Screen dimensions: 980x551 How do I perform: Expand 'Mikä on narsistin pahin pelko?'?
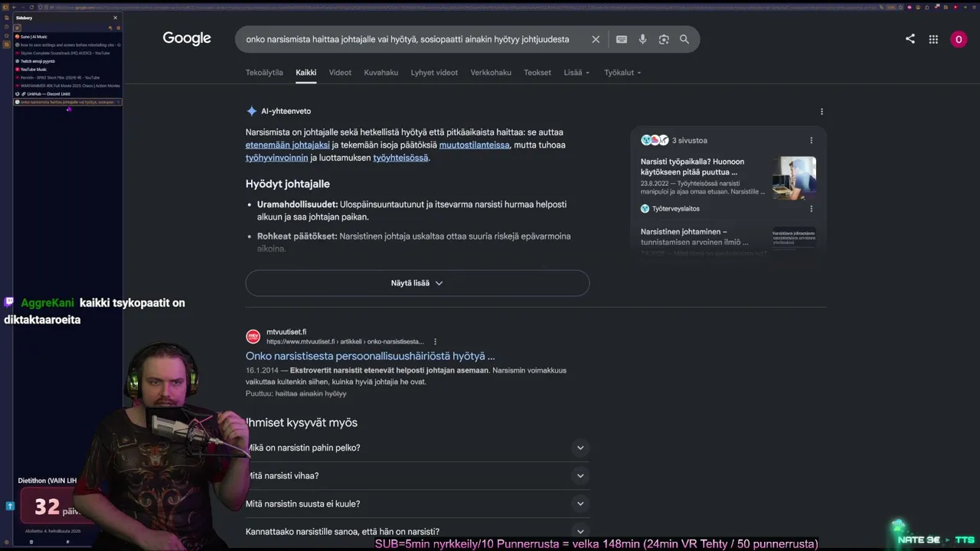click(417, 448)
